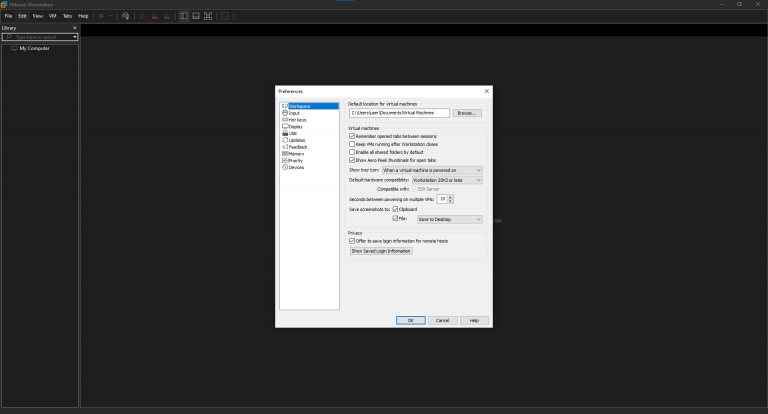Toggle Show Aero Peek thumbnails checkbox

[x=352, y=160]
